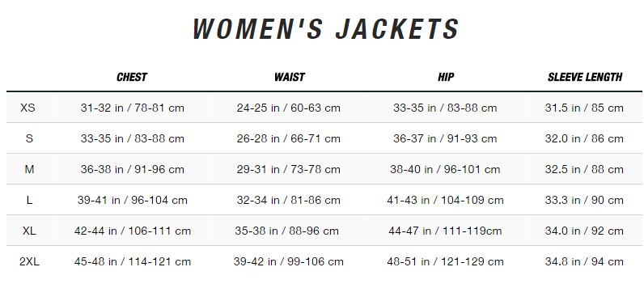Click the L size row label

29,201
